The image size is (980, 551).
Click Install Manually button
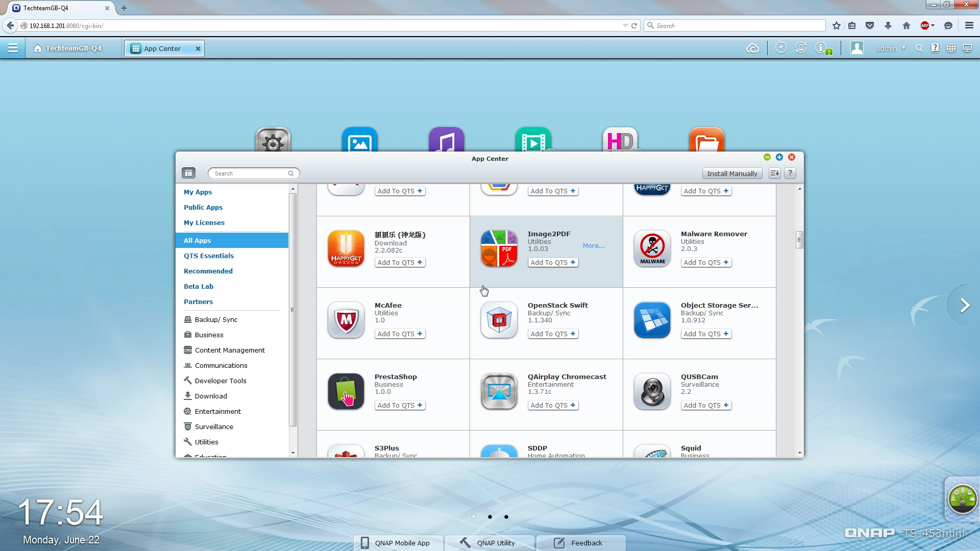[732, 173]
